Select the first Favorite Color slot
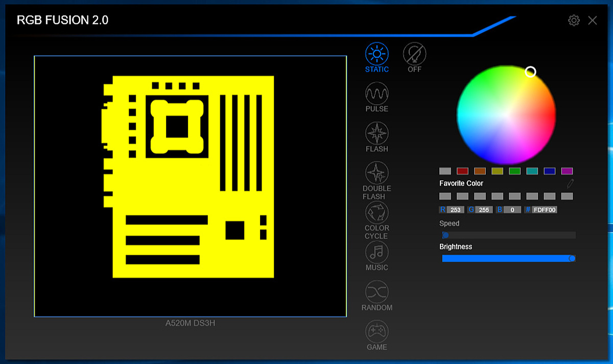Image resolution: width=613 pixels, height=364 pixels. click(445, 196)
